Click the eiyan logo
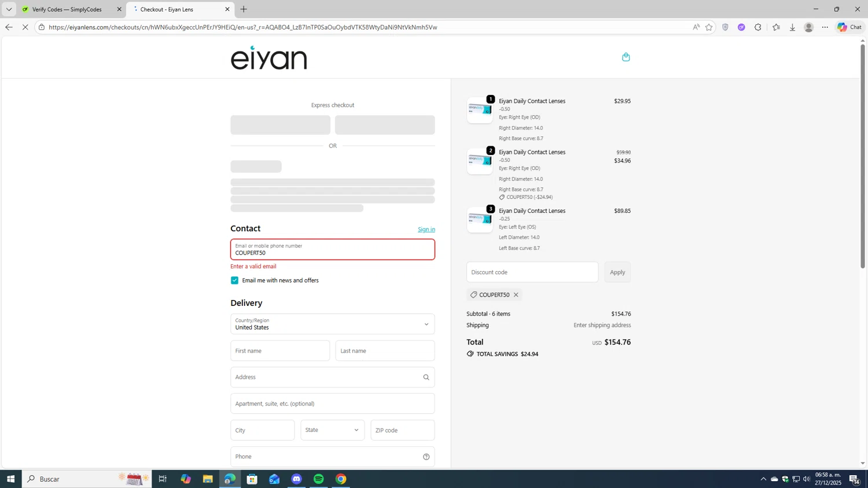Viewport: 868px width, 488px height. pyautogui.click(x=269, y=58)
